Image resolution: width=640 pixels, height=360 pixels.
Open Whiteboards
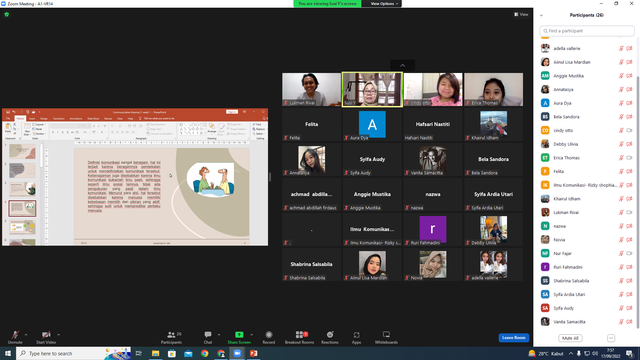tap(386, 338)
